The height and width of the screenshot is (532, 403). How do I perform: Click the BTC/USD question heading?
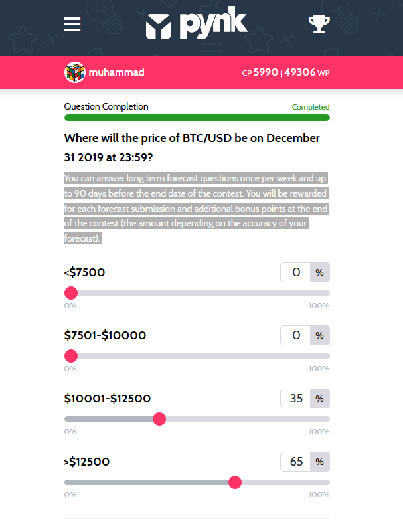point(192,147)
